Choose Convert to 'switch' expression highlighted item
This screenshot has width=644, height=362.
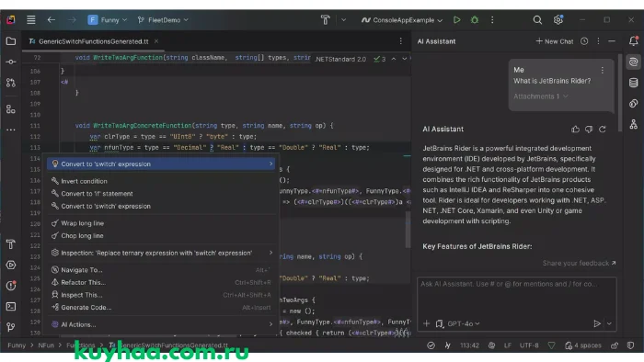161,164
